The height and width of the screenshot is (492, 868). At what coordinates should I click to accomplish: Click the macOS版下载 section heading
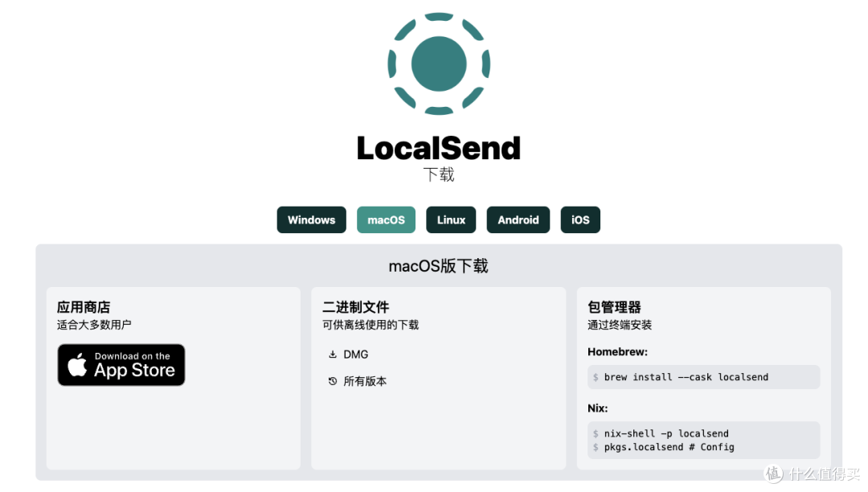(439, 266)
